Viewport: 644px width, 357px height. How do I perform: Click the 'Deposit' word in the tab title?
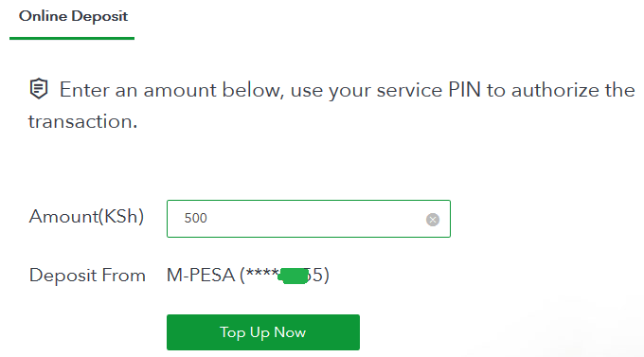(x=99, y=16)
